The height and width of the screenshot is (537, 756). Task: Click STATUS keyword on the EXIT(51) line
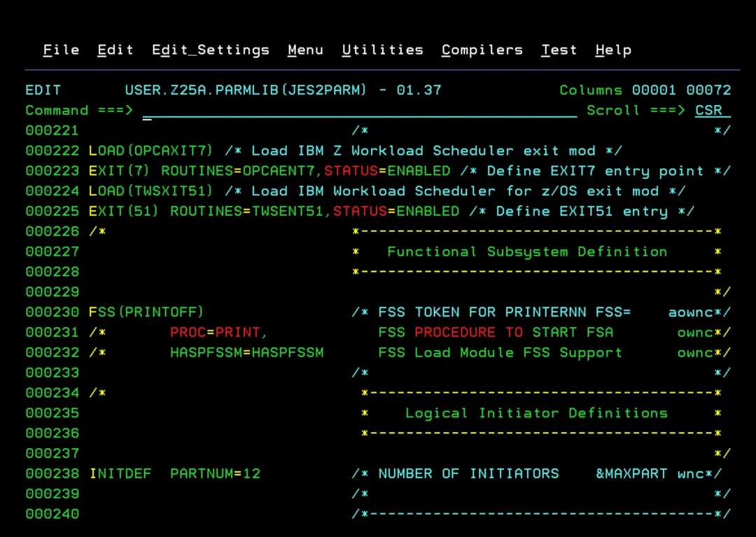[x=360, y=211]
